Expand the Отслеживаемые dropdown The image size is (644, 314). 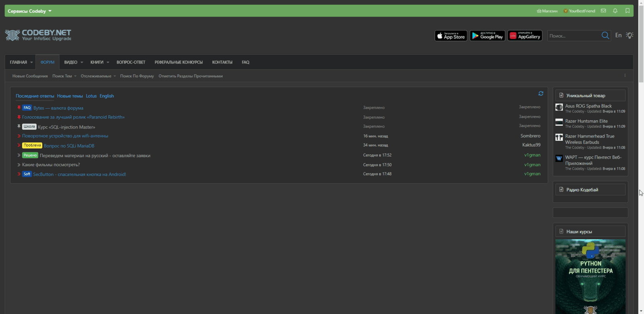point(114,76)
